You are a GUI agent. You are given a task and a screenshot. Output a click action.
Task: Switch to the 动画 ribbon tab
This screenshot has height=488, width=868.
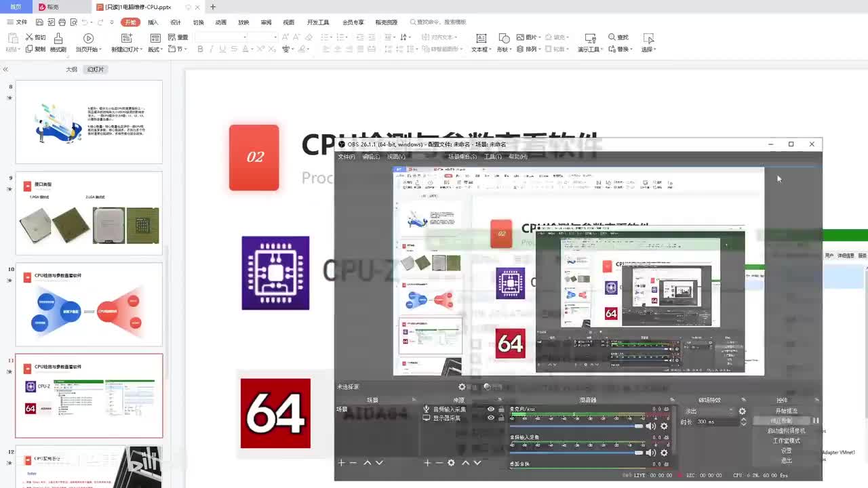pyautogui.click(x=221, y=22)
